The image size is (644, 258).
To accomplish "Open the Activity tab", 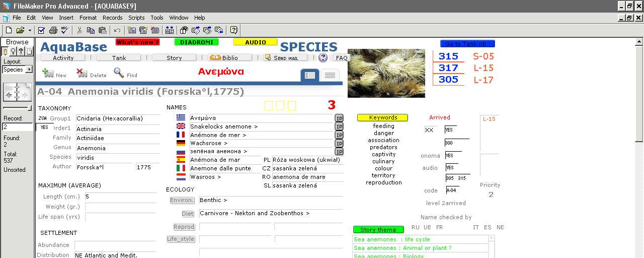I will (63, 58).
